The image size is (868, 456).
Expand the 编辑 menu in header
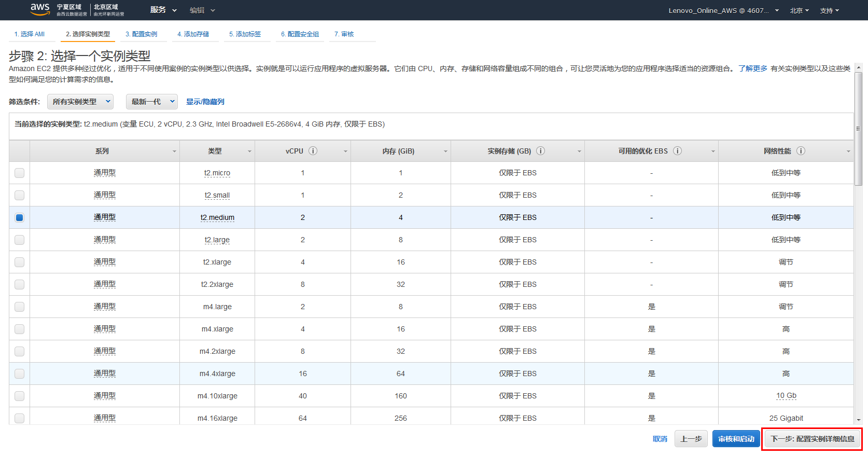pyautogui.click(x=202, y=10)
